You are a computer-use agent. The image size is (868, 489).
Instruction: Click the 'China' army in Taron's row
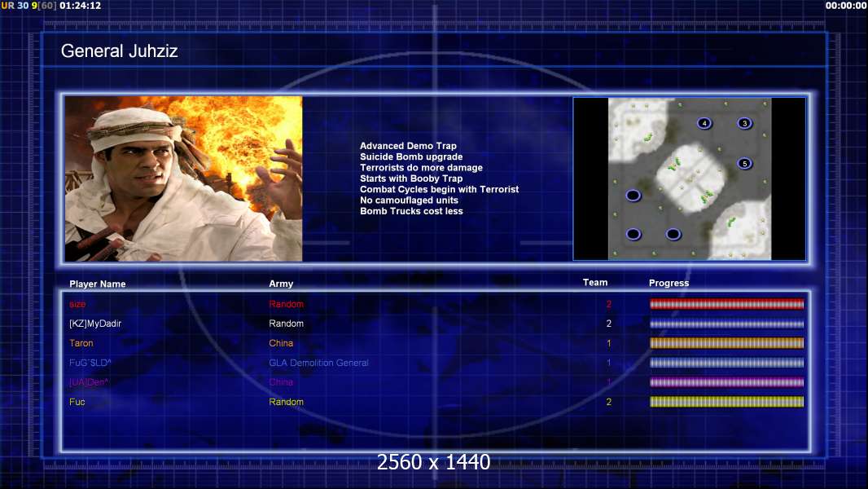point(281,343)
